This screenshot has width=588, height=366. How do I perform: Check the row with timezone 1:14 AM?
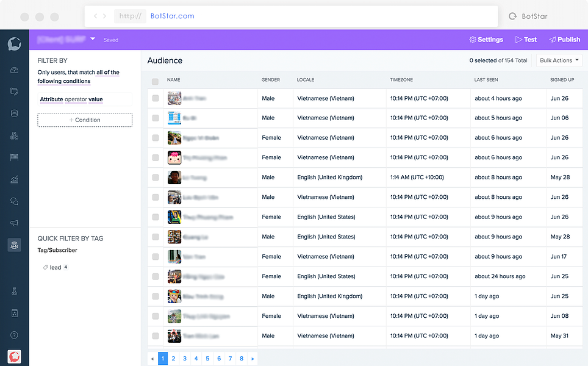pyautogui.click(x=156, y=178)
